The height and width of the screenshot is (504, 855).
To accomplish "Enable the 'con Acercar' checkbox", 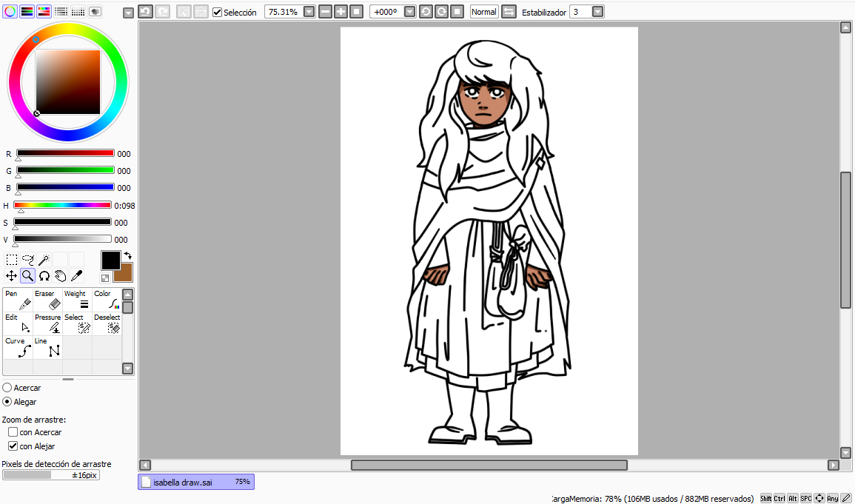I will [x=13, y=432].
